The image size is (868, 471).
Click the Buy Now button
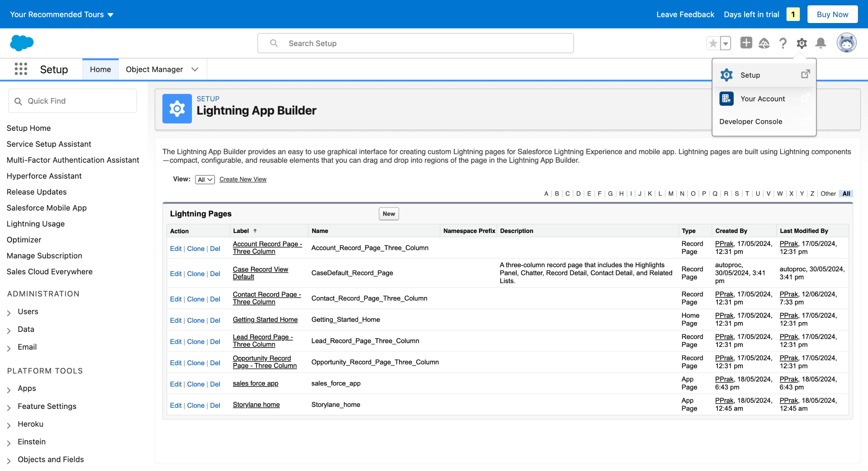832,14
